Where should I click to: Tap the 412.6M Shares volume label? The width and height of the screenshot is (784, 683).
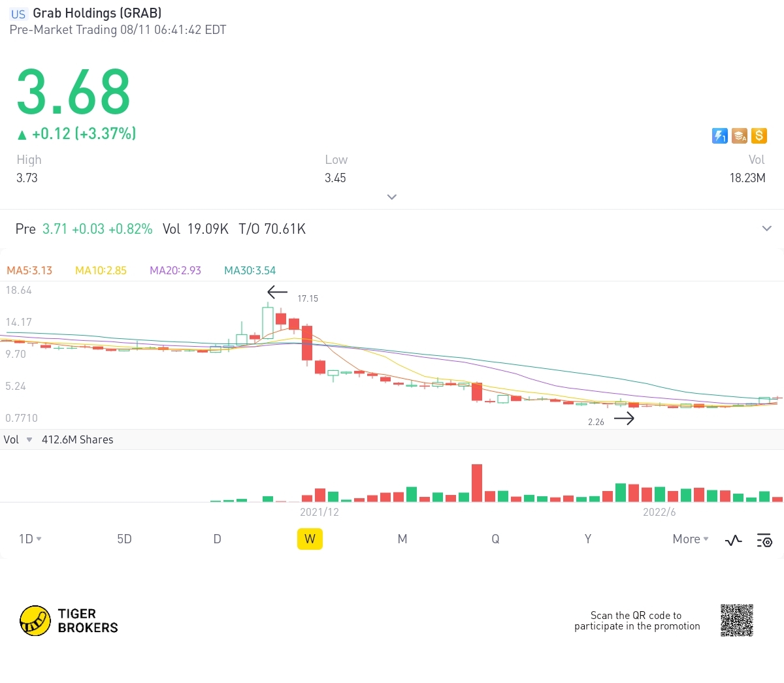point(77,439)
